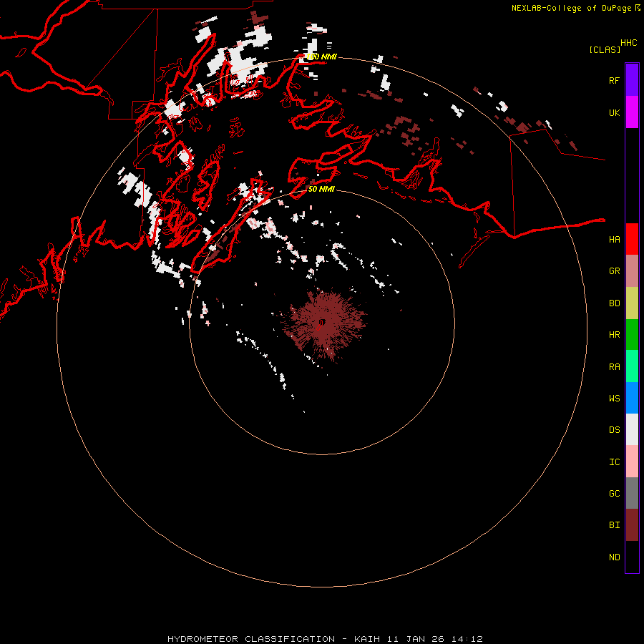
Task: Click the WS blue legend color swatch
Action: [x=632, y=398]
